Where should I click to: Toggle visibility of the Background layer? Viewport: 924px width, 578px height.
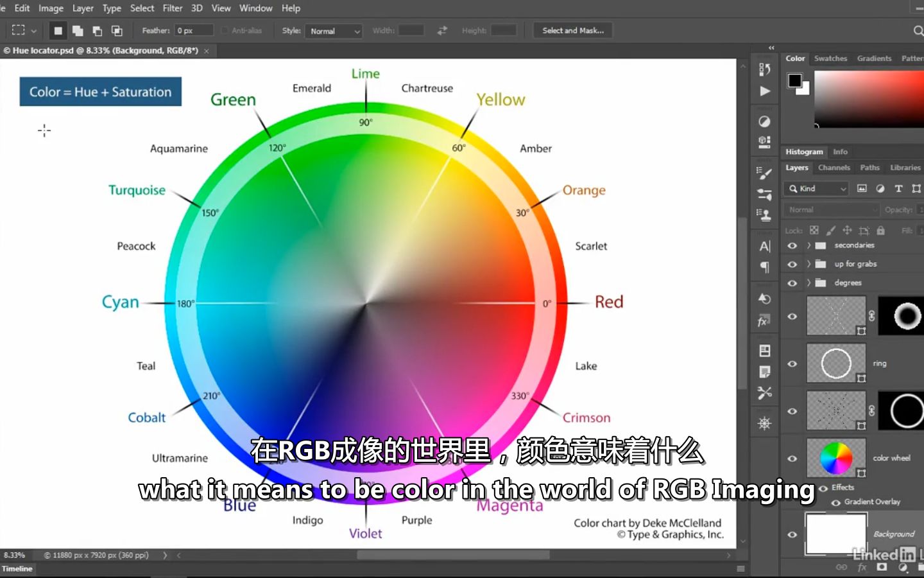click(792, 534)
